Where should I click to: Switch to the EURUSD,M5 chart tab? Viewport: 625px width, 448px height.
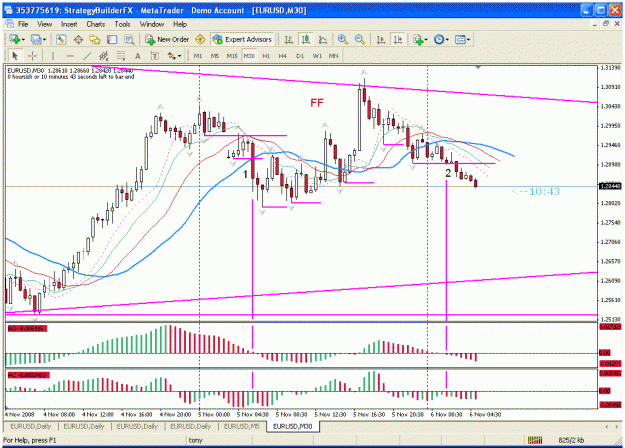point(242,426)
